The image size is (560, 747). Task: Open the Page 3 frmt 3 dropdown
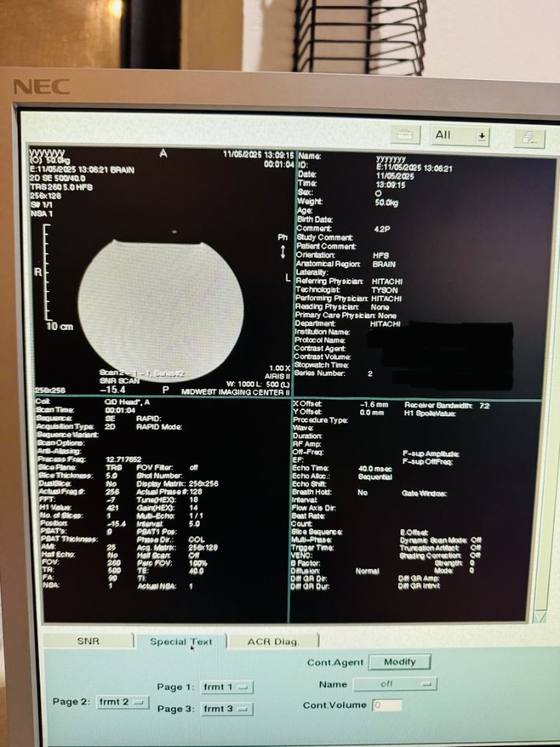click(227, 709)
